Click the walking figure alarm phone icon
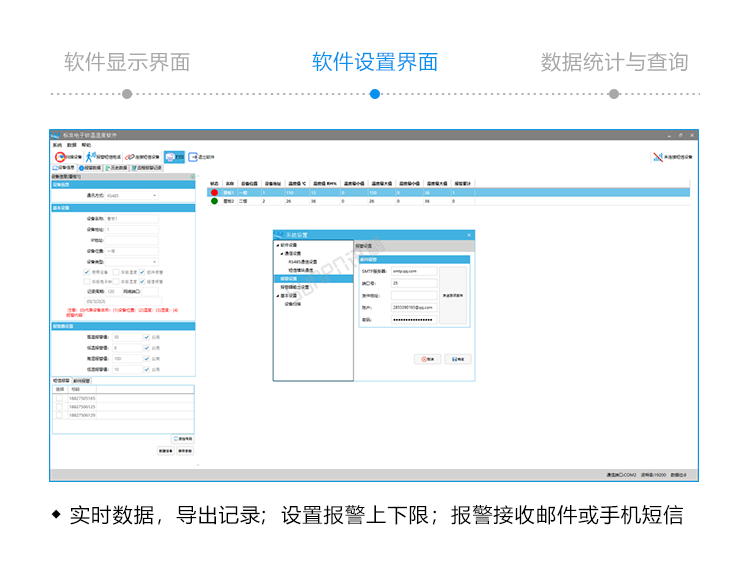Image resolution: width=750 pixels, height=579 pixels. coord(90,157)
